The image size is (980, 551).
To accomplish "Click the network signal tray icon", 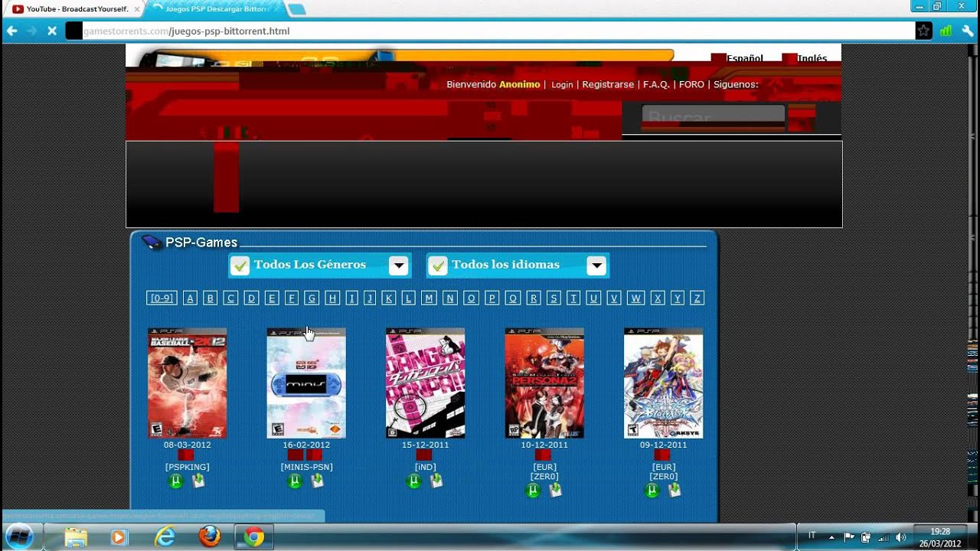I will coord(884,537).
